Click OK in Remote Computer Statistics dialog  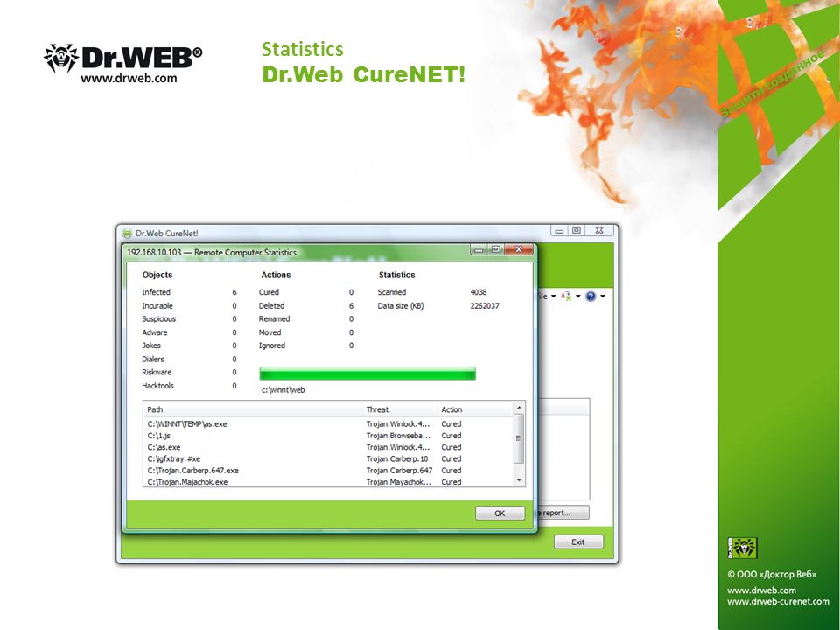click(500, 514)
